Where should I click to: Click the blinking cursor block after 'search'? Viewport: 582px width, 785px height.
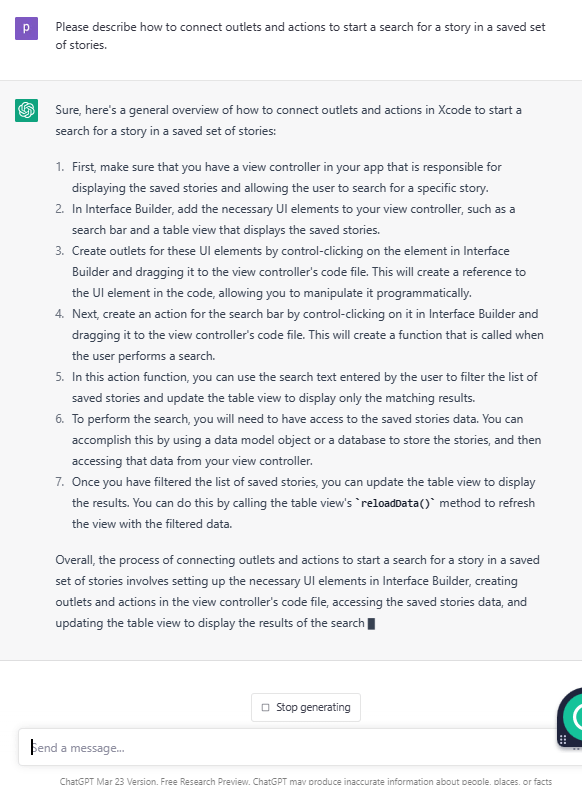[x=371, y=623]
